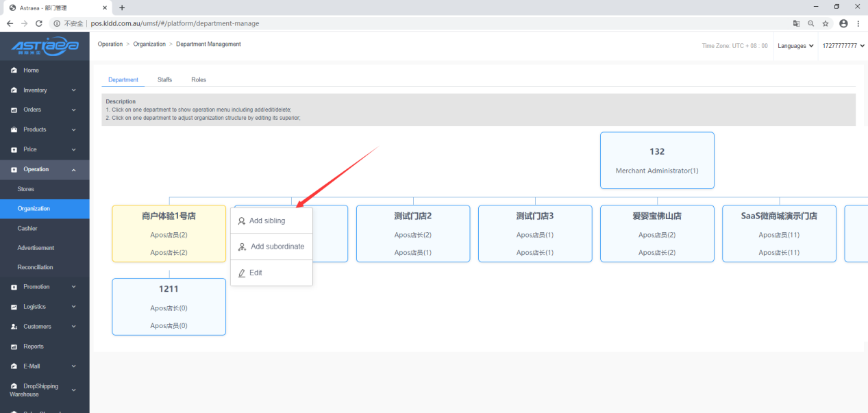Click the Edit pencil icon
The image size is (868, 413).
242,273
